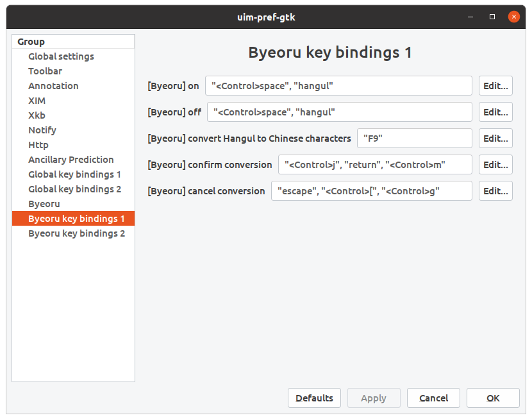Maximize the uim-pref-gtk window
532x420 pixels.
pos(492,17)
